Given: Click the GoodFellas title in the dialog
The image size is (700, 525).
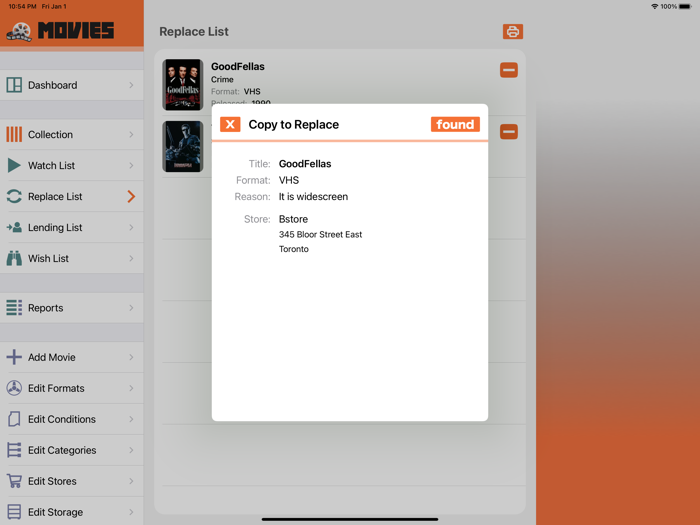Looking at the screenshot, I should tap(305, 164).
